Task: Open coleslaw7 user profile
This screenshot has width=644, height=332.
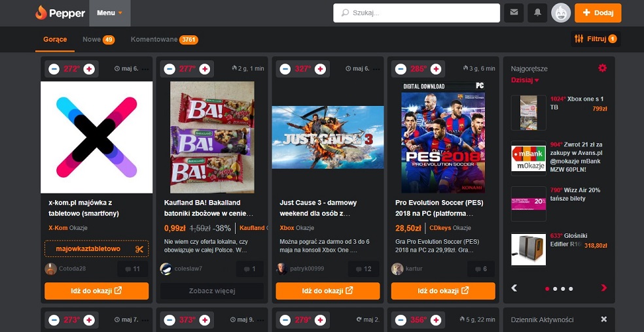Action: pyautogui.click(x=181, y=269)
